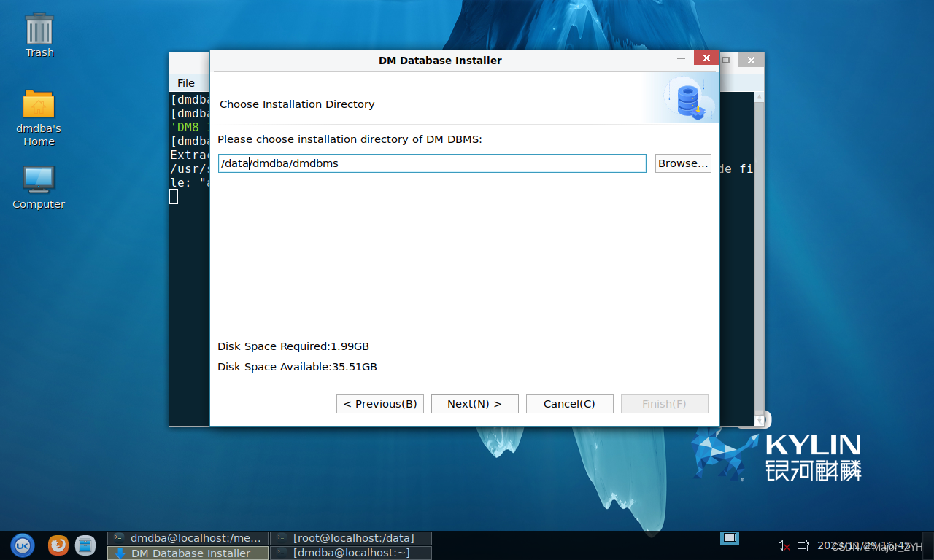Switch to dmdba@localhost:~ terminal task
The image size is (934, 560).
pos(351,553)
